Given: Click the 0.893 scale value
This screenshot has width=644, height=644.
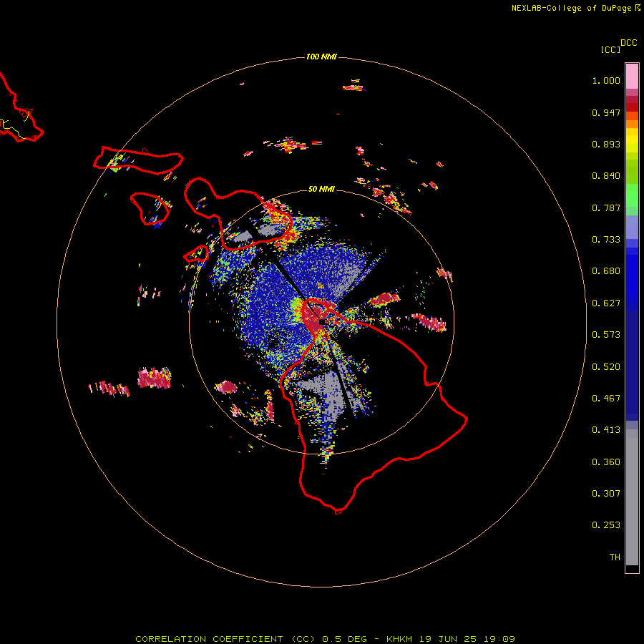Looking at the screenshot, I should pos(606,144).
